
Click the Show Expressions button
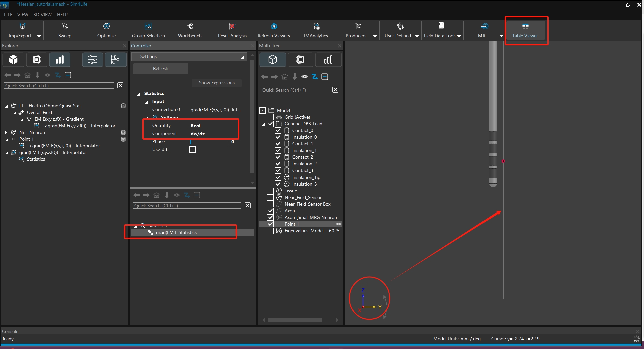coord(217,83)
